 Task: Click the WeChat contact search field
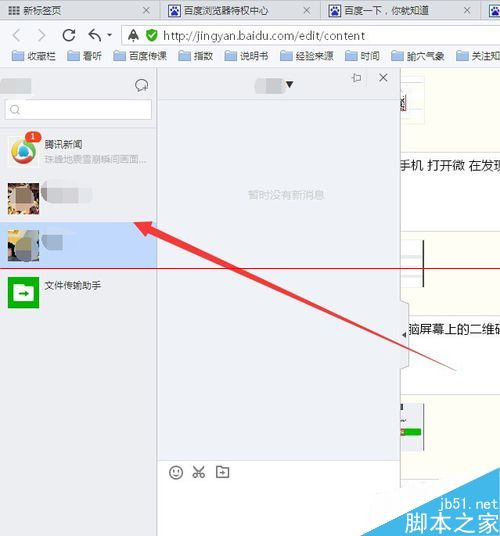pyautogui.click(x=78, y=109)
